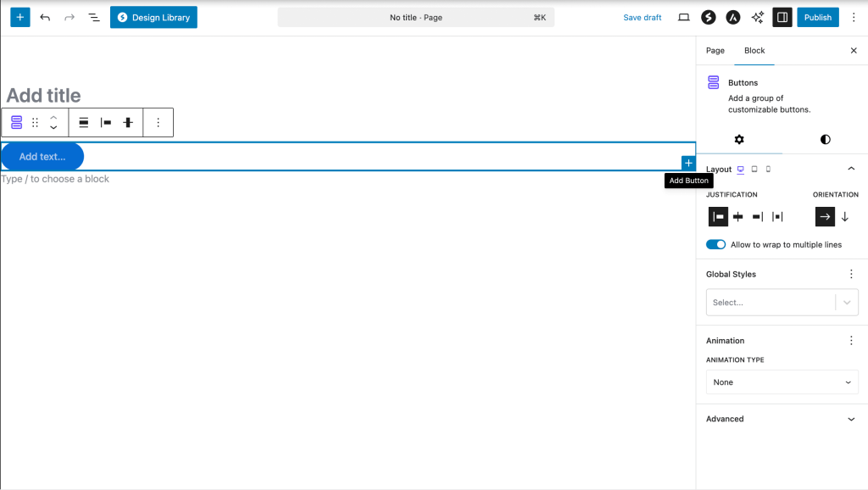Click the Undo arrow in the top toolbar
This screenshot has width=868, height=490.
45,17
